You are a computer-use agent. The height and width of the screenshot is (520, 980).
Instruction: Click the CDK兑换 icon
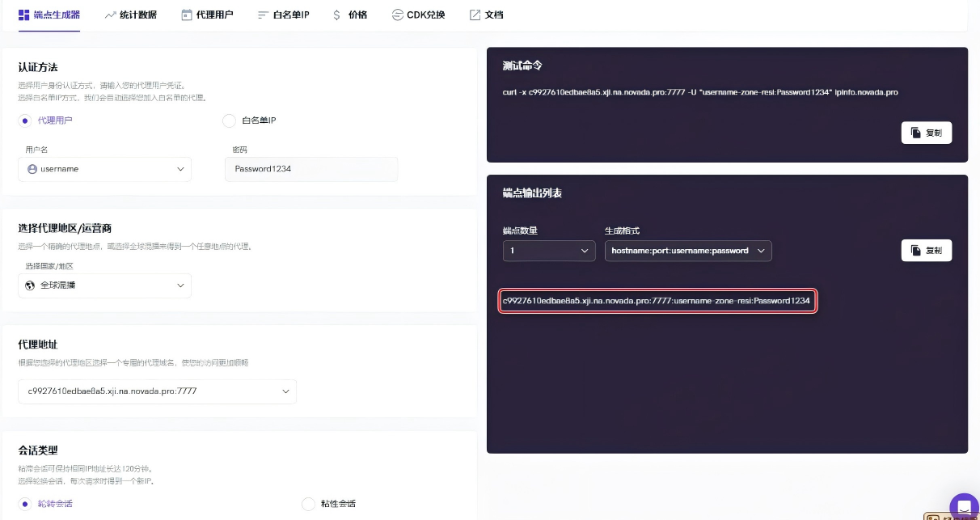[396, 15]
